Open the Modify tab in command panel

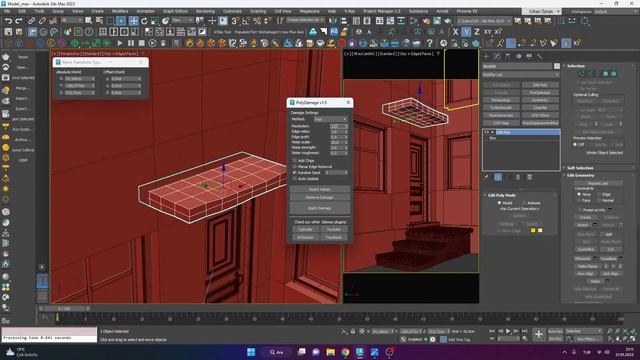(x=497, y=56)
